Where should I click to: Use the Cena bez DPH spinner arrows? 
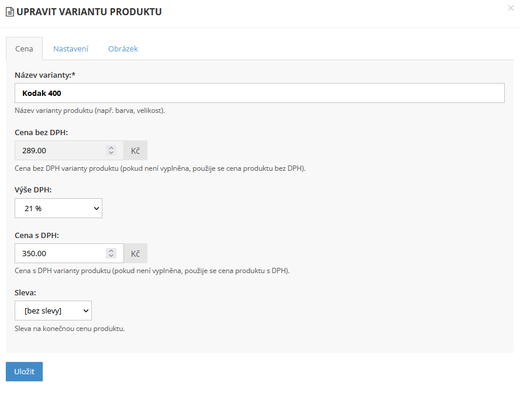coord(111,150)
